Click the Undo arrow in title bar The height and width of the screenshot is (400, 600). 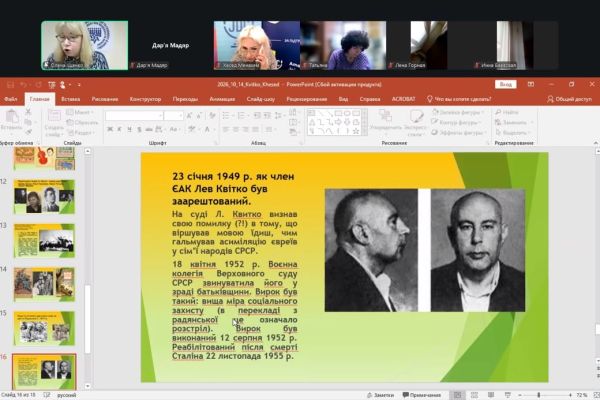24,85
